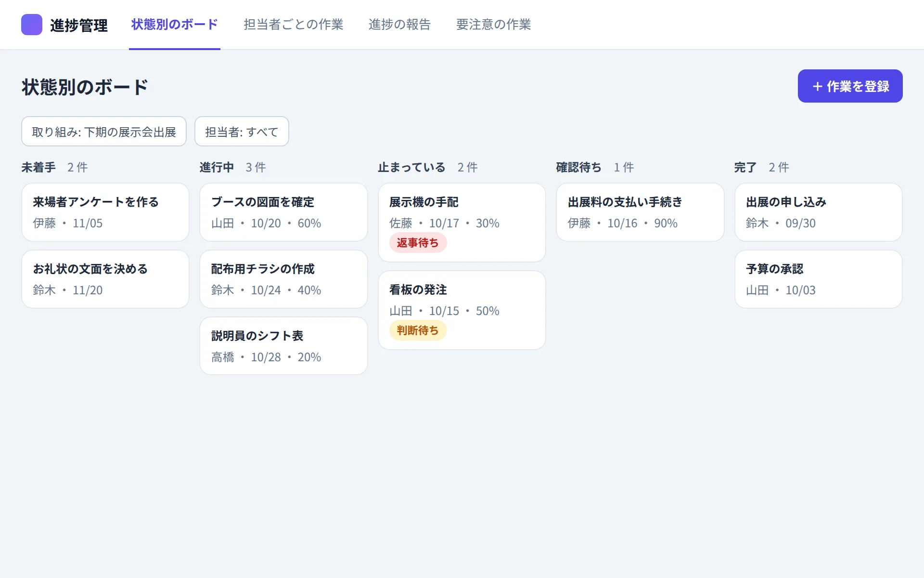
Task: Click 佐藤・10/17・30% meta text
Action: pos(444,223)
